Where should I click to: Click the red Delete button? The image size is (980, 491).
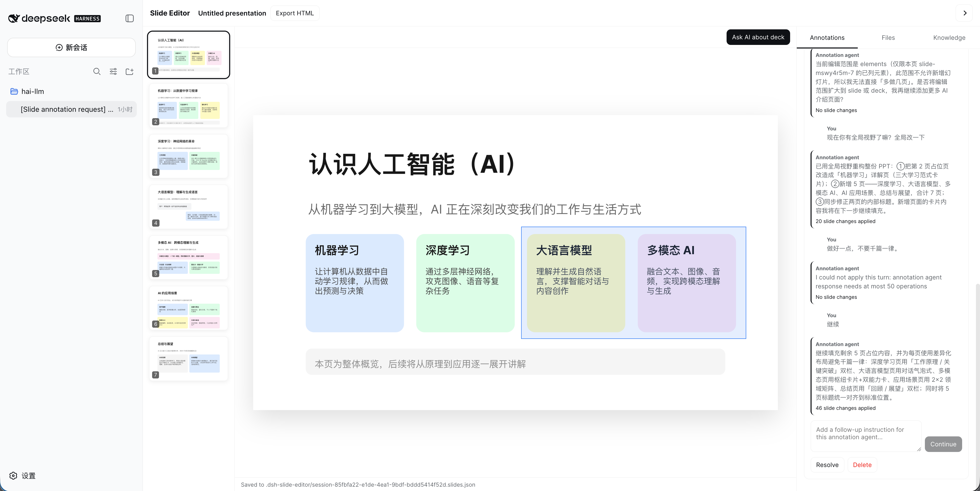pyautogui.click(x=862, y=465)
